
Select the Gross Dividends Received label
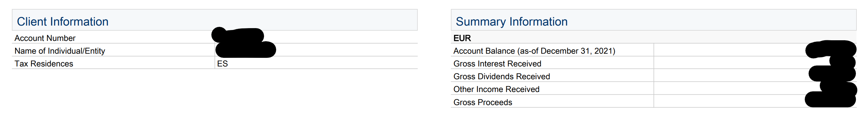pyautogui.click(x=501, y=76)
